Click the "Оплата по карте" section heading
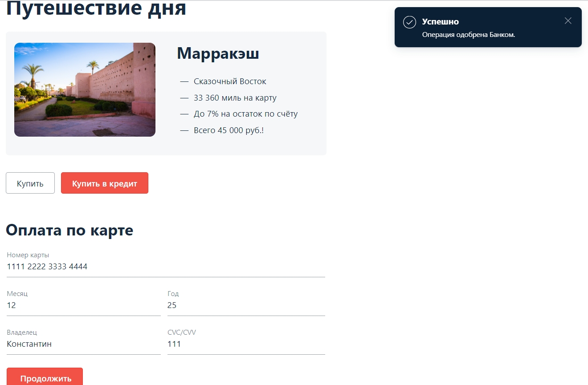 click(x=69, y=230)
